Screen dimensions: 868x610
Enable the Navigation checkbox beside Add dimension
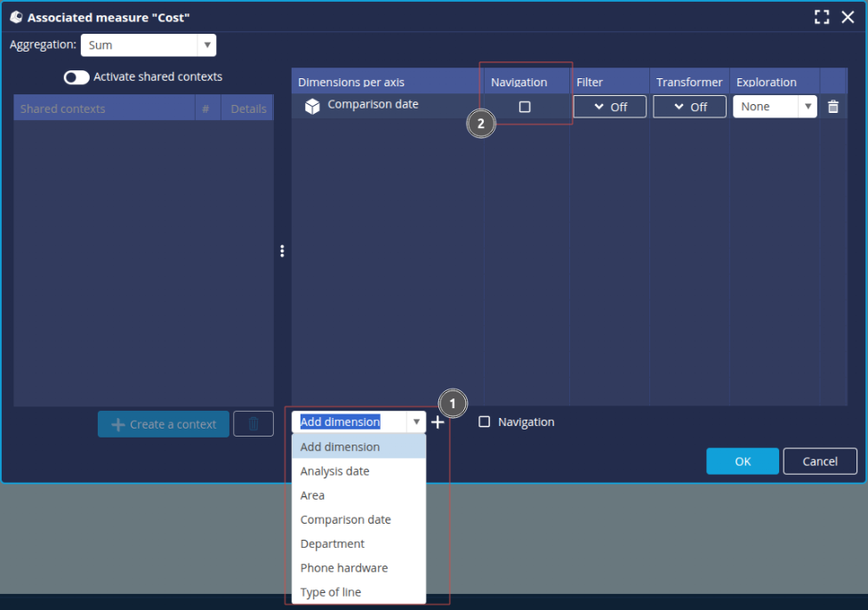click(x=485, y=422)
